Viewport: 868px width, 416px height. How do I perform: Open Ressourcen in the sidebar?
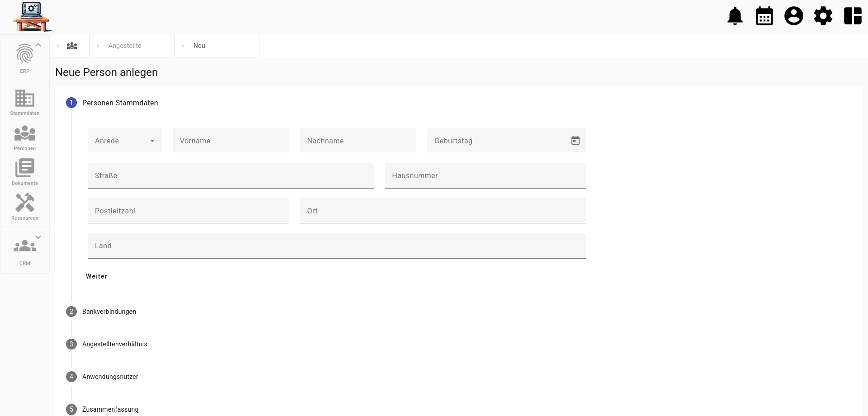coord(25,207)
